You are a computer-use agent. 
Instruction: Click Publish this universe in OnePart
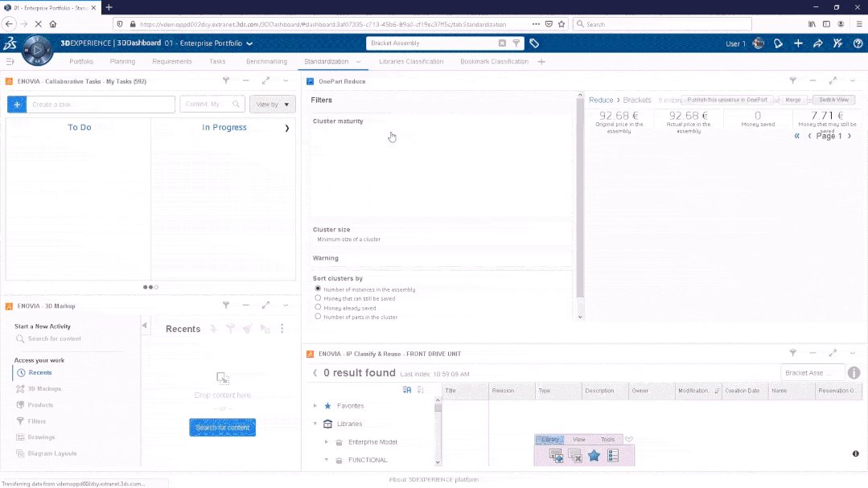pos(727,100)
